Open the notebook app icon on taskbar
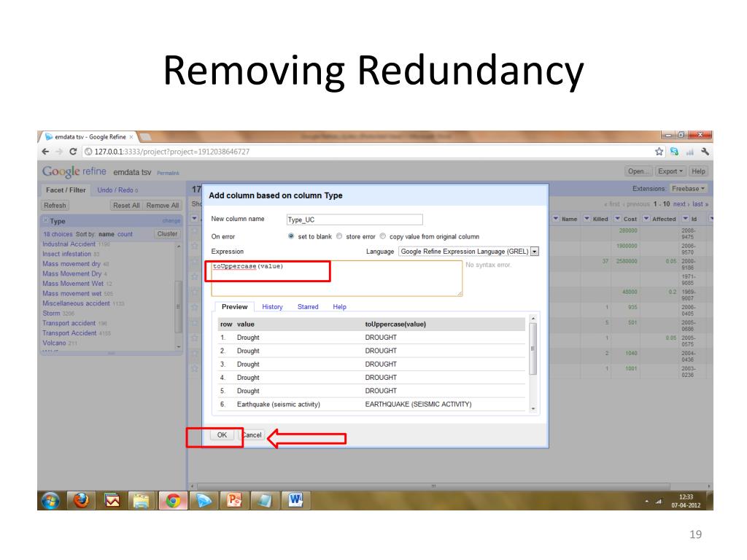This screenshot has width=747, height=560. click(x=264, y=500)
